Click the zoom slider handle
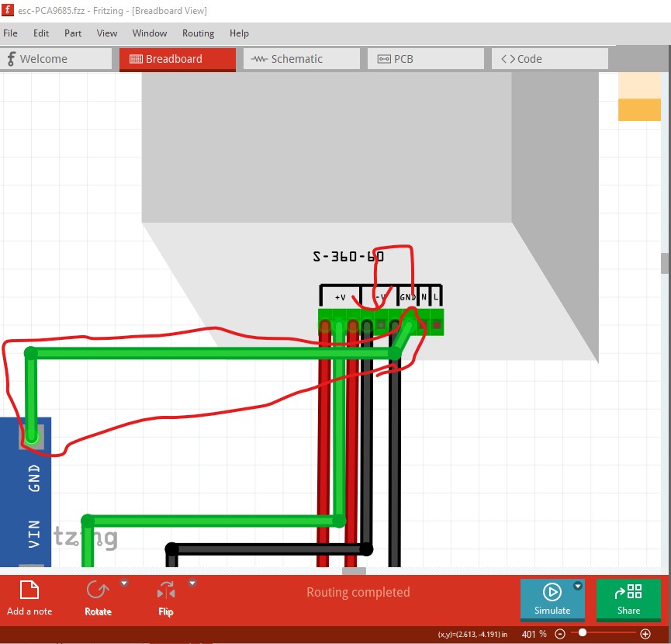 coord(583,634)
